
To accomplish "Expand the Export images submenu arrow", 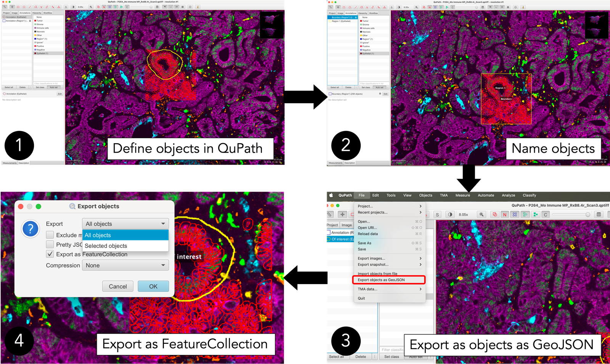I will [x=421, y=258].
